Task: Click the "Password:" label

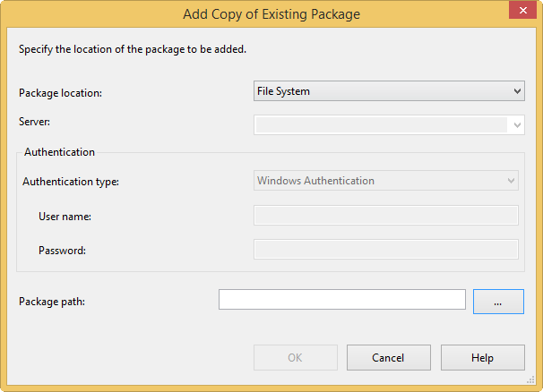Action: tap(62, 251)
